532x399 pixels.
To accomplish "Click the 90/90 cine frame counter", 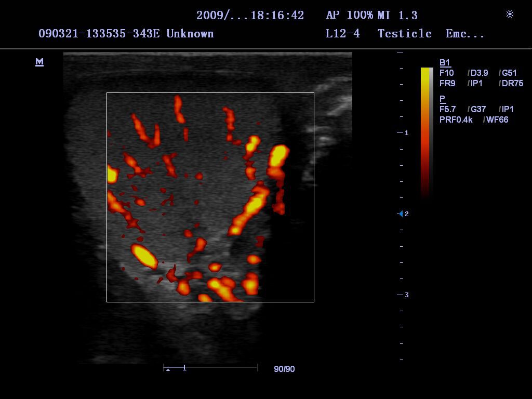I will (x=284, y=369).
